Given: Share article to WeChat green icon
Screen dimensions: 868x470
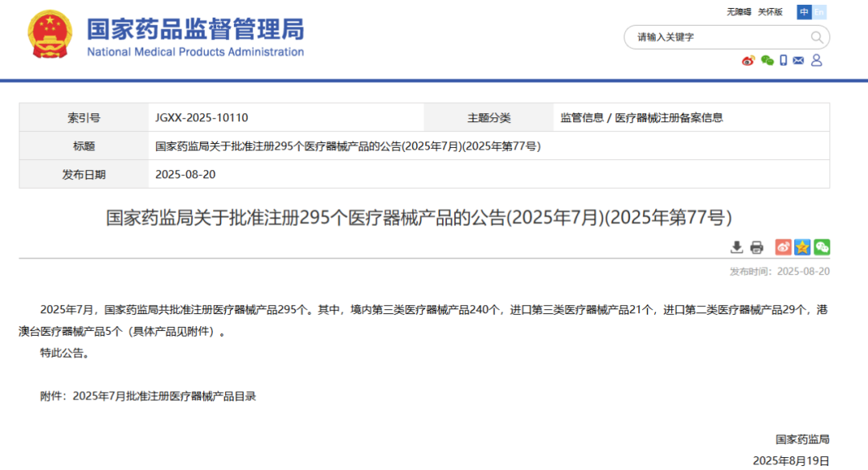Looking at the screenshot, I should pos(821,247).
